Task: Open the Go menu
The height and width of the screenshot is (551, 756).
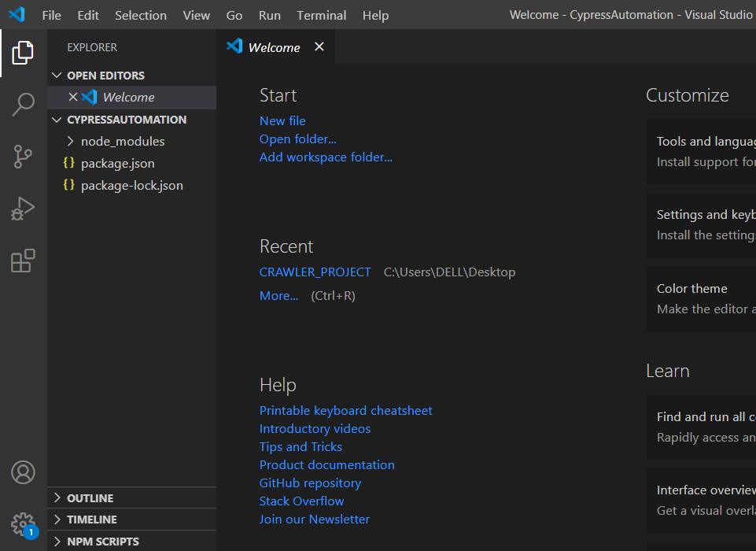Action: click(x=234, y=16)
